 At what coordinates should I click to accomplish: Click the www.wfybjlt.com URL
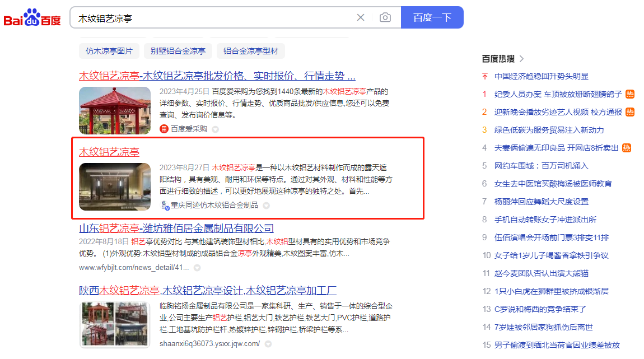[x=134, y=267]
